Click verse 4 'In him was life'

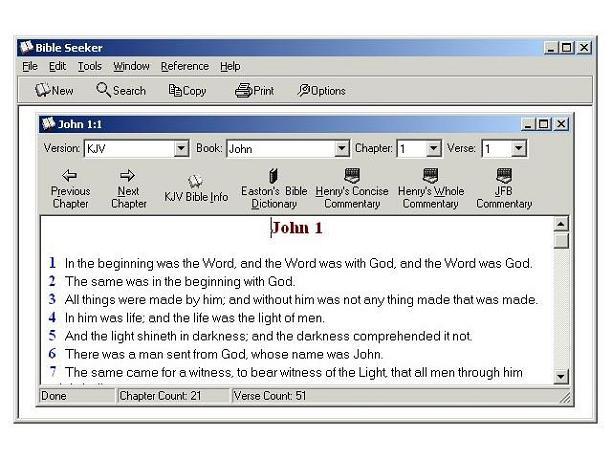pos(195,318)
